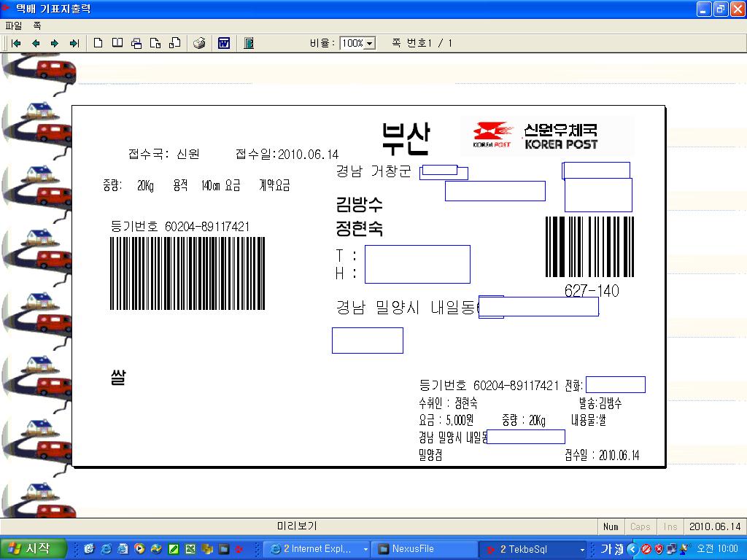
Task: Go to the previous page
Action: coord(35,43)
